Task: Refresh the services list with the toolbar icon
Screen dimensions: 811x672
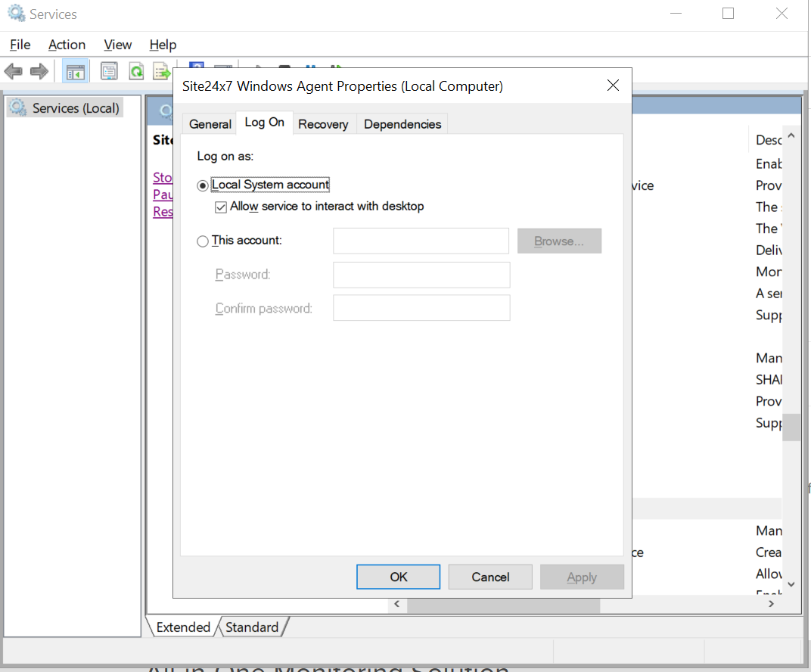Action: coord(136,71)
